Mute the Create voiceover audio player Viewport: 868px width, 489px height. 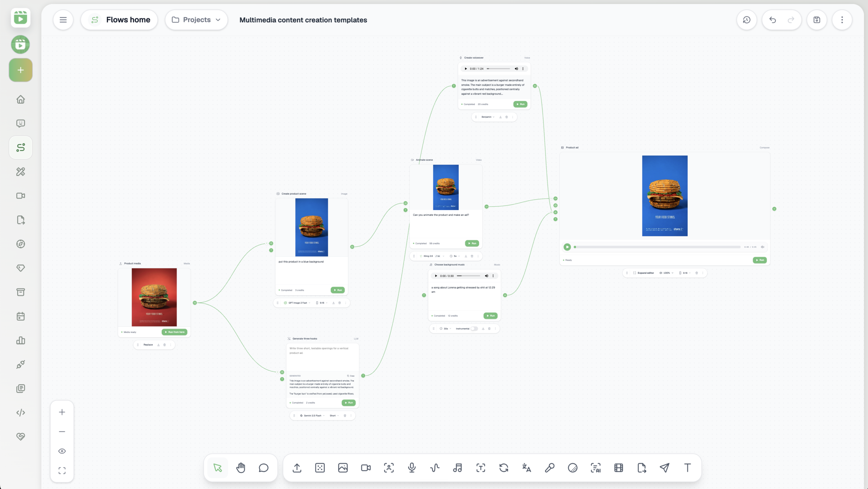click(x=516, y=69)
